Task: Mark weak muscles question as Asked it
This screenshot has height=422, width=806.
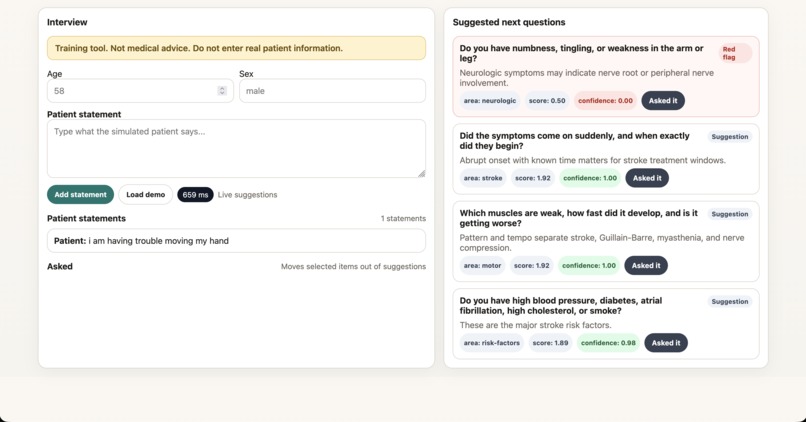Action: pos(646,265)
